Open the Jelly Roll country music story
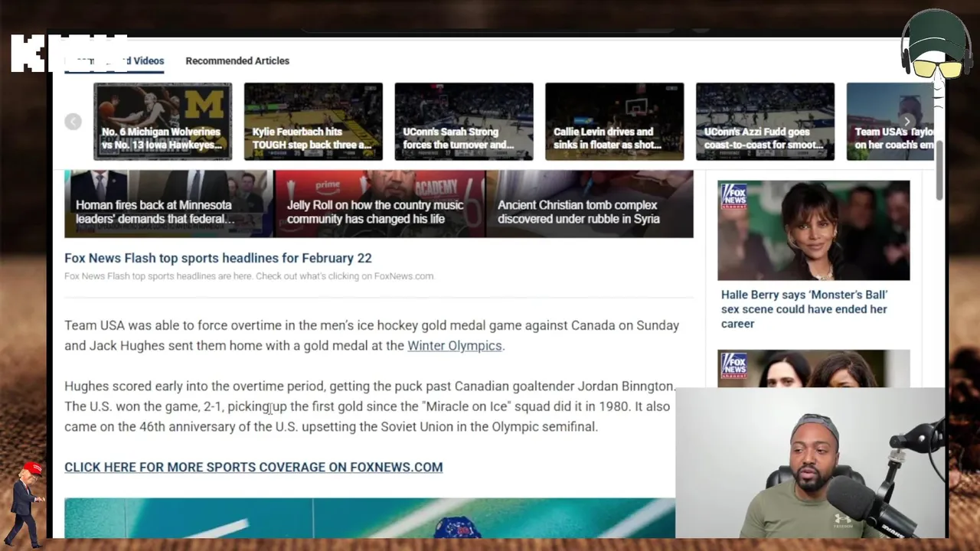The image size is (980, 551). coord(379,204)
